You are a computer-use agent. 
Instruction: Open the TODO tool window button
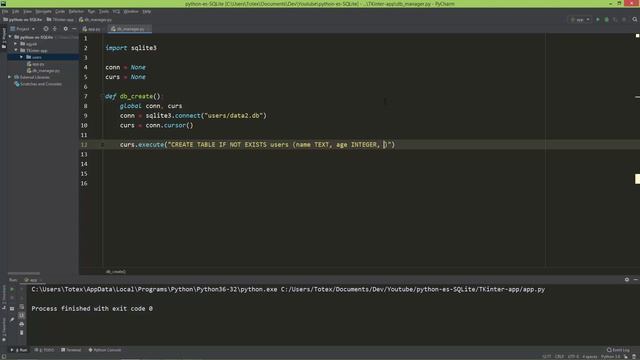point(44,350)
